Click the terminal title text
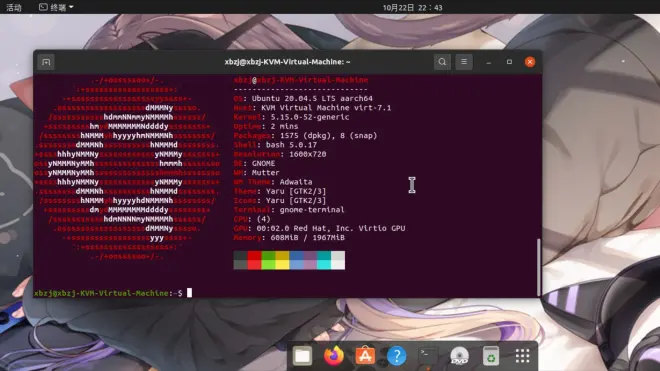The image size is (660, 371). point(287,62)
